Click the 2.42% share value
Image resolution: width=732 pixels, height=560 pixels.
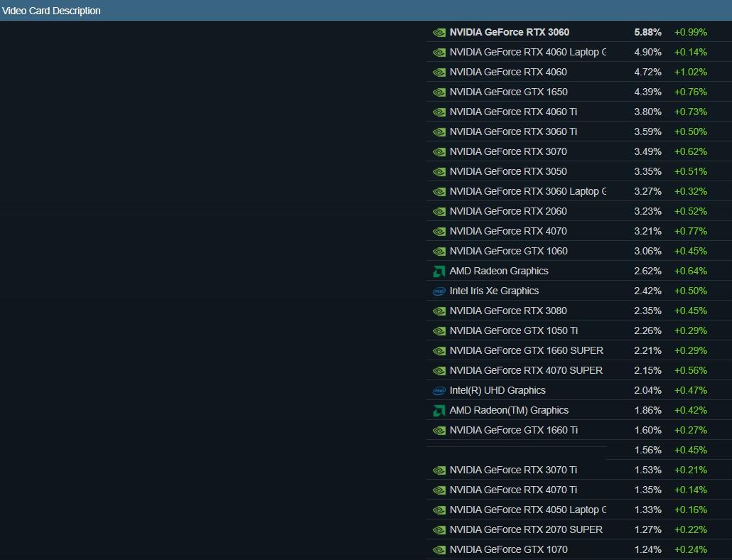coord(647,291)
